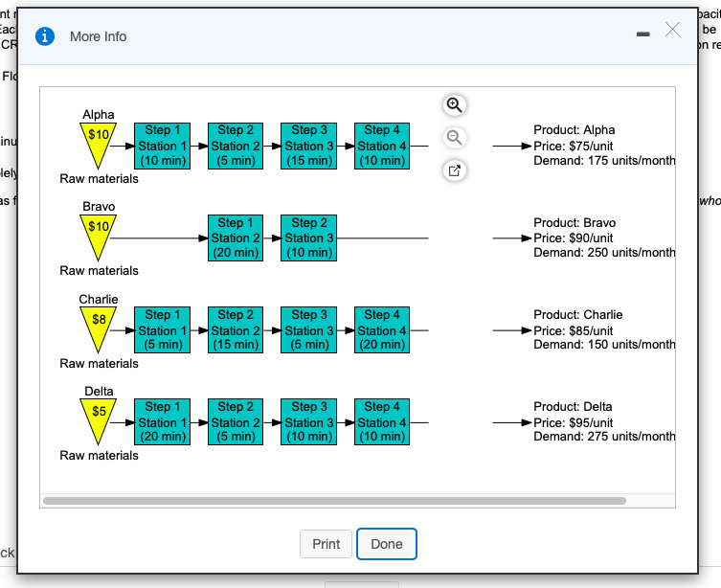Click 'Demand: 175 units/month' text
Screen dimensions: 721x588
pos(604,161)
